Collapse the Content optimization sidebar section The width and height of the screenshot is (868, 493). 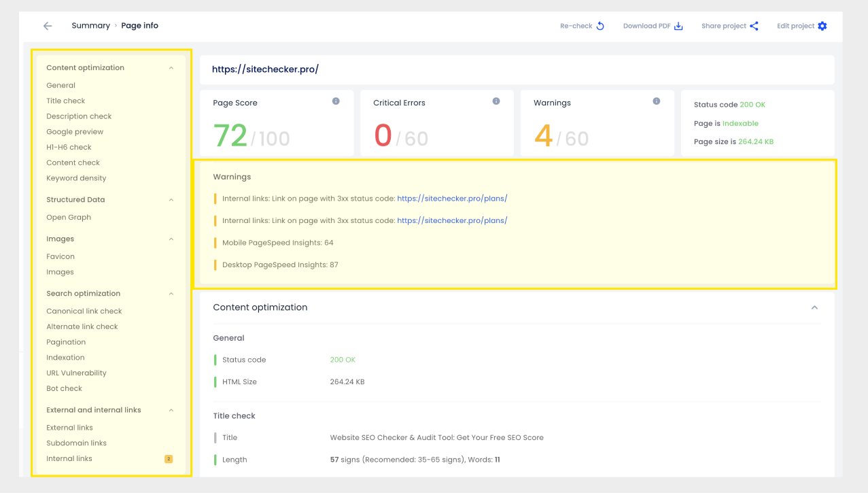coord(171,68)
